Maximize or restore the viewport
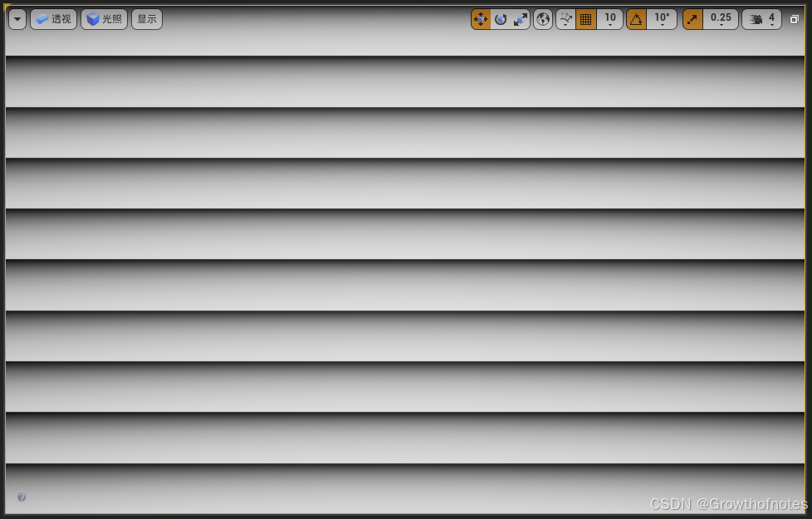The width and height of the screenshot is (812, 519). pyautogui.click(x=795, y=19)
